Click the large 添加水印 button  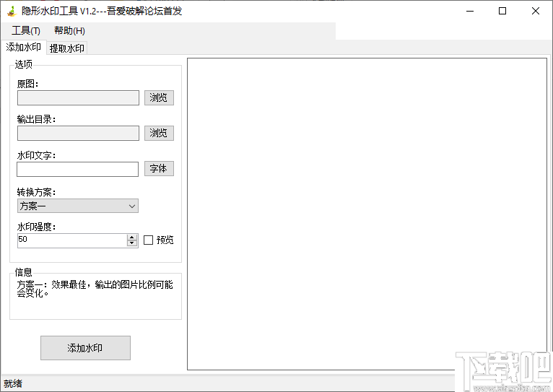coord(85,348)
